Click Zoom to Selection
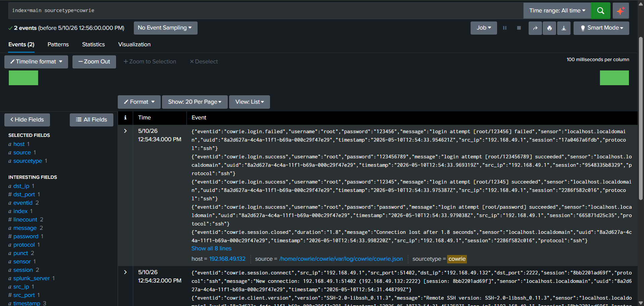 click(150, 62)
